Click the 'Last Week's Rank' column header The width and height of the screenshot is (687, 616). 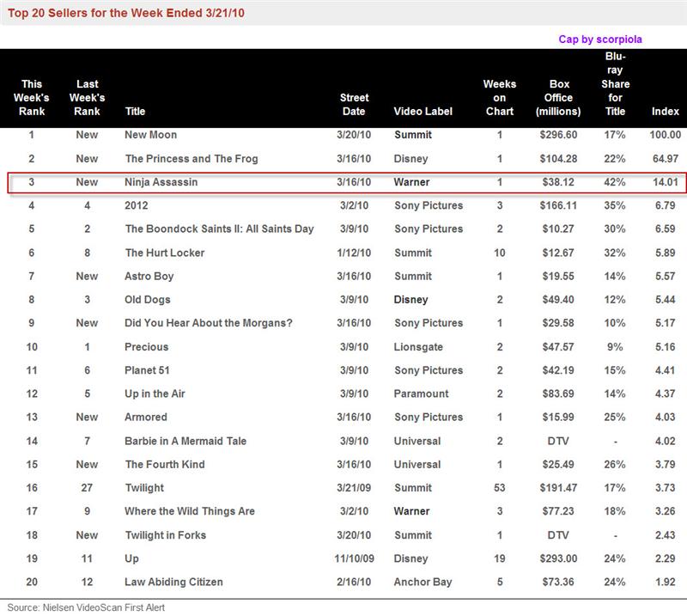click(88, 97)
